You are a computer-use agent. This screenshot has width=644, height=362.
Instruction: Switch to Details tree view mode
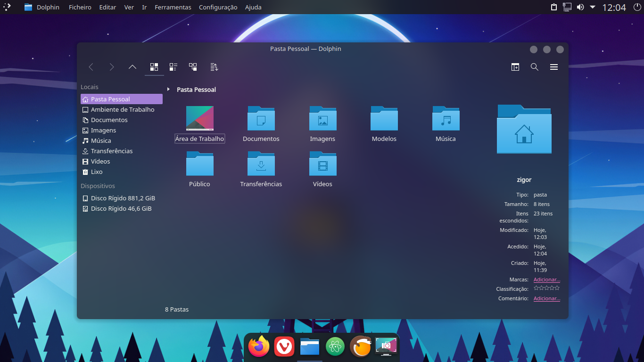pyautogui.click(x=193, y=67)
